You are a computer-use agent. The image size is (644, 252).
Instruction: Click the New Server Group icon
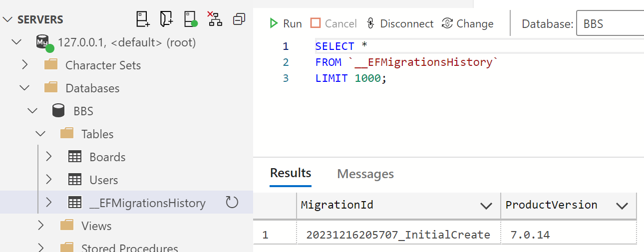[x=166, y=19]
